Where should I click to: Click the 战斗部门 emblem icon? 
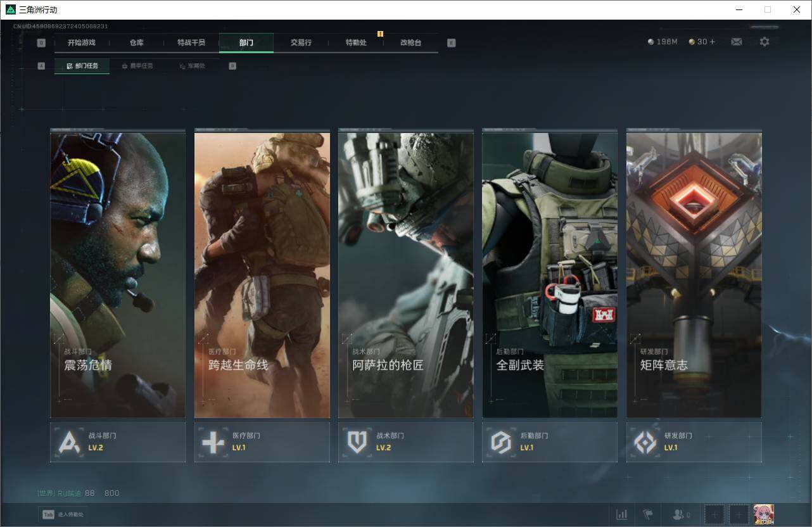69,442
